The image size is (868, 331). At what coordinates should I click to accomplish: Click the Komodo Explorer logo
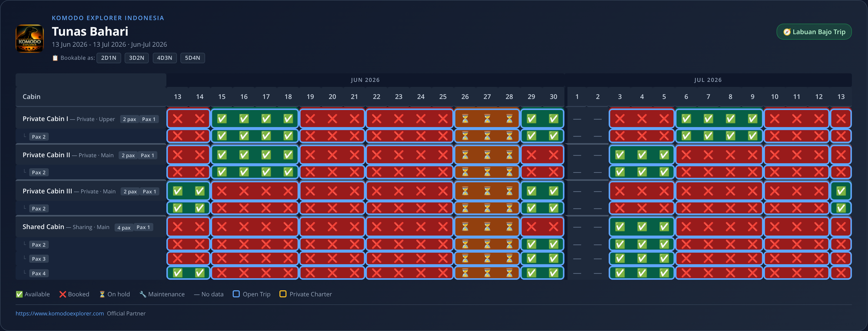[30, 38]
